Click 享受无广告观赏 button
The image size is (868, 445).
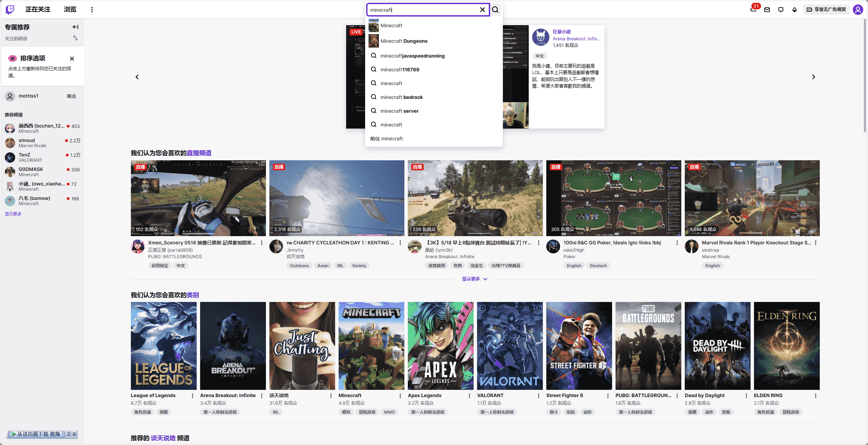coord(826,10)
